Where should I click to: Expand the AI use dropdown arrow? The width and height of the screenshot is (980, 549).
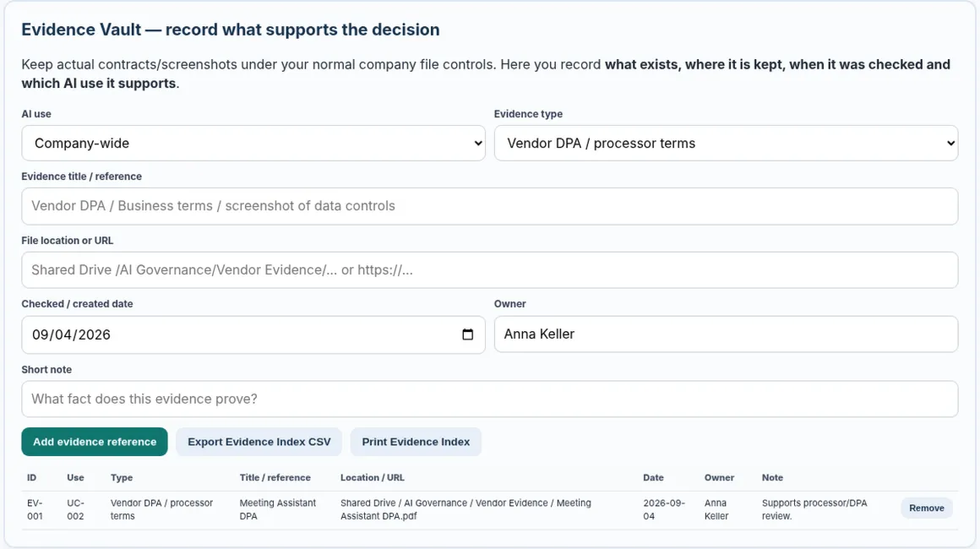click(x=477, y=143)
